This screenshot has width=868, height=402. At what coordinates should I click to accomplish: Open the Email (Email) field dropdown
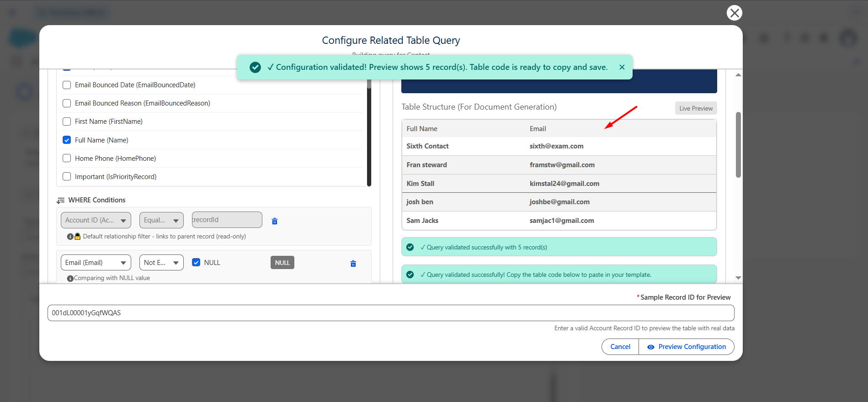96,263
